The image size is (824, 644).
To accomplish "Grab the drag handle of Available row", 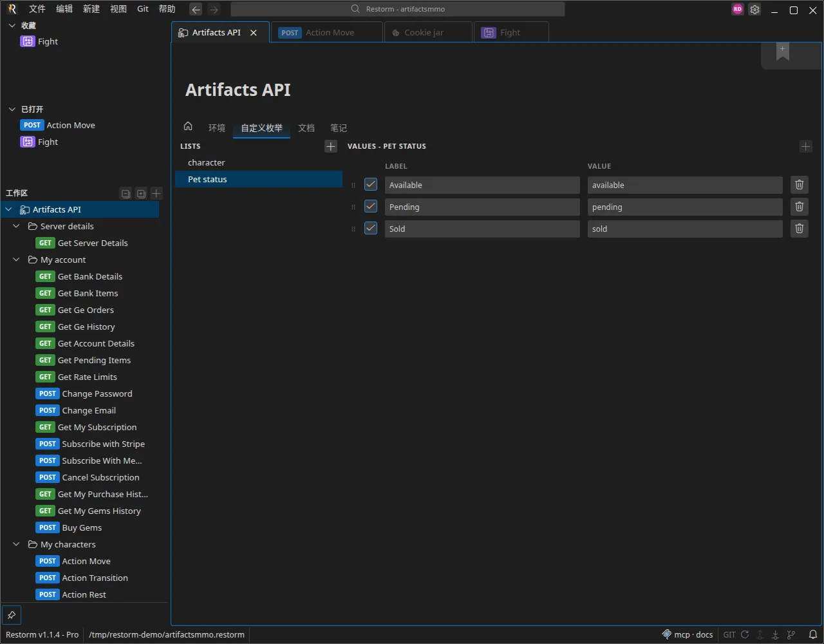I will point(353,185).
